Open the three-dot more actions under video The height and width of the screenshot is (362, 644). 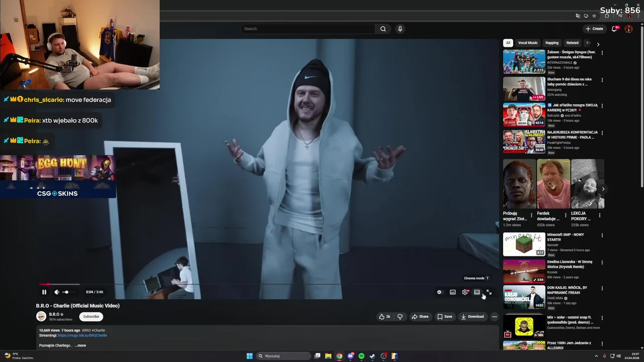[495, 317]
